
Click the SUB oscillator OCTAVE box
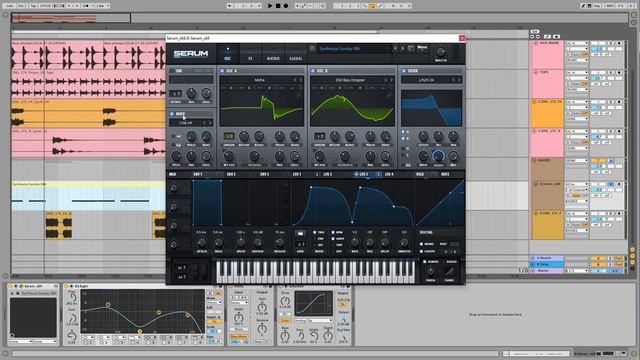[175, 93]
